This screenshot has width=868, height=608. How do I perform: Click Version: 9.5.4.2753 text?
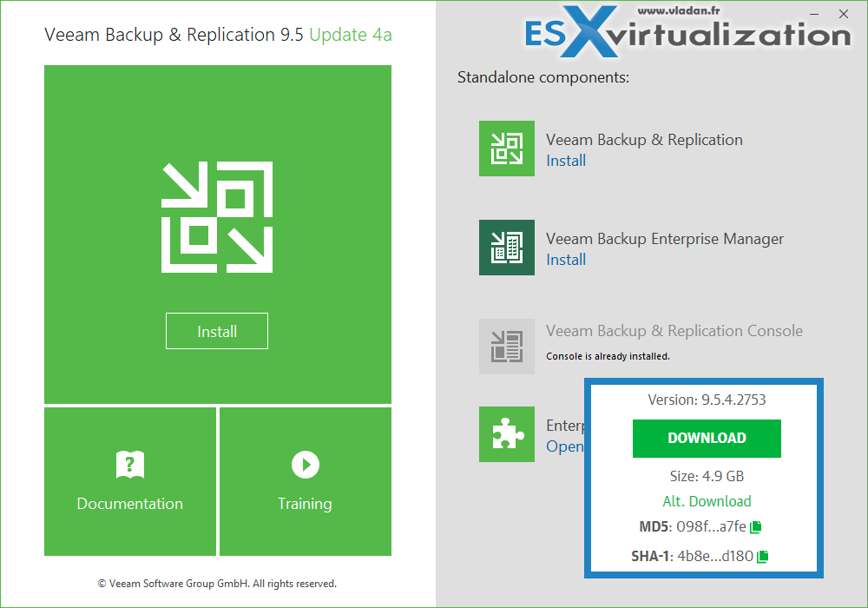707,400
